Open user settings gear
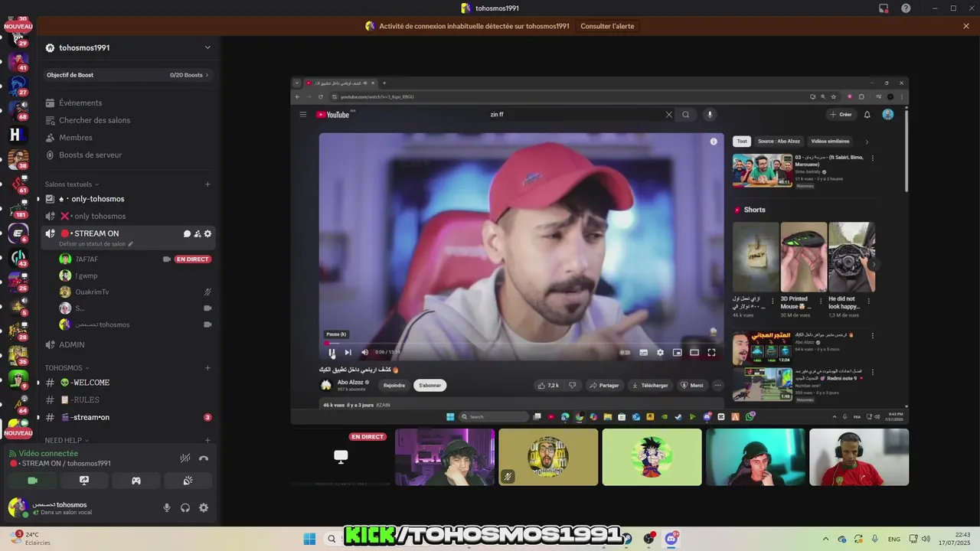Image resolution: width=980 pixels, height=551 pixels. click(x=204, y=507)
